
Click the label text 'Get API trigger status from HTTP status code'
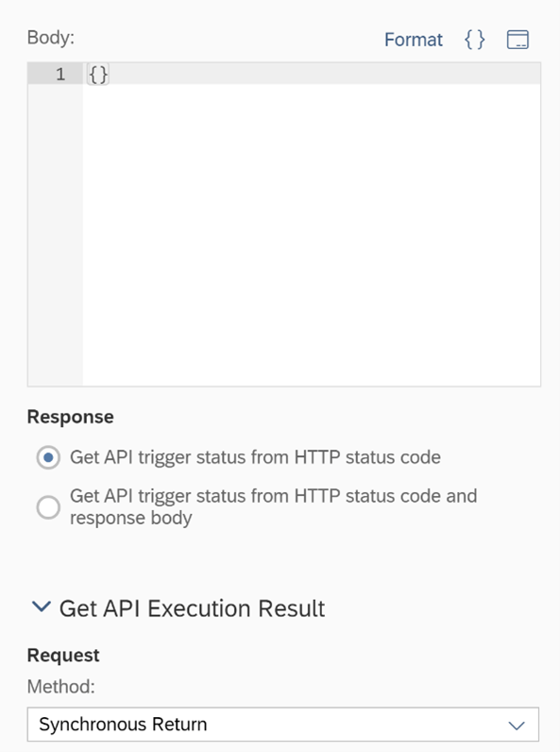(x=255, y=457)
